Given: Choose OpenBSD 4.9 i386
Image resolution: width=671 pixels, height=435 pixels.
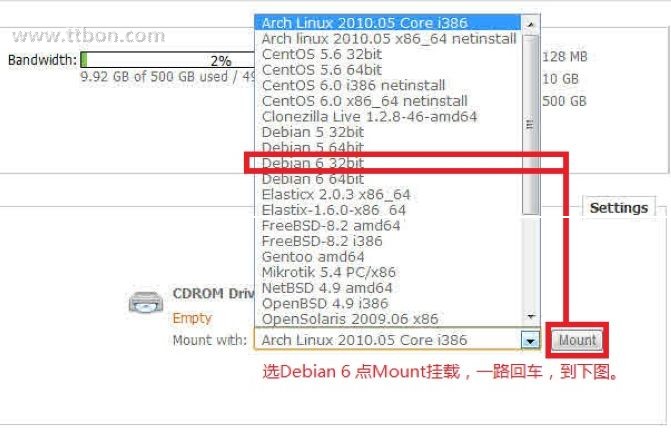Looking at the screenshot, I should point(389,303).
